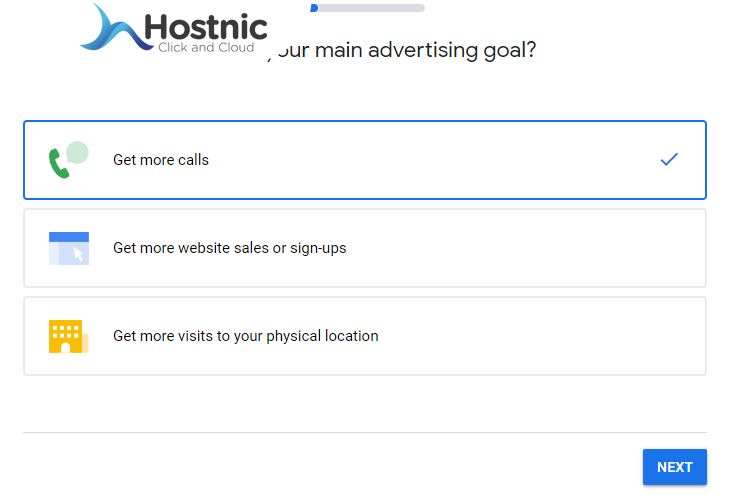Viewport: 729px width, 500px height.
Task: Click the Click and Cloud tagline
Action: pyautogui.click(x=206, y=47)
